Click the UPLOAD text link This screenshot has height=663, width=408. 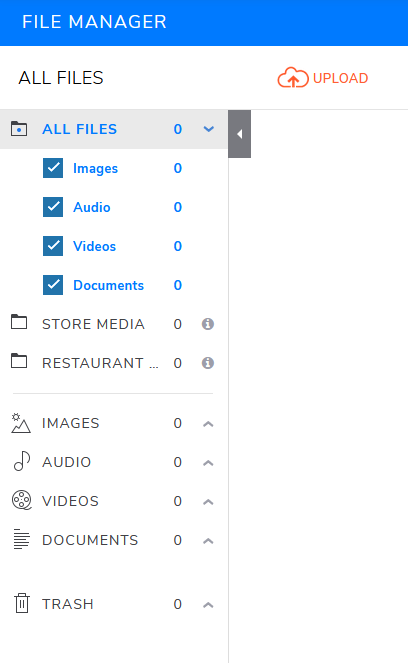point(340,78)
